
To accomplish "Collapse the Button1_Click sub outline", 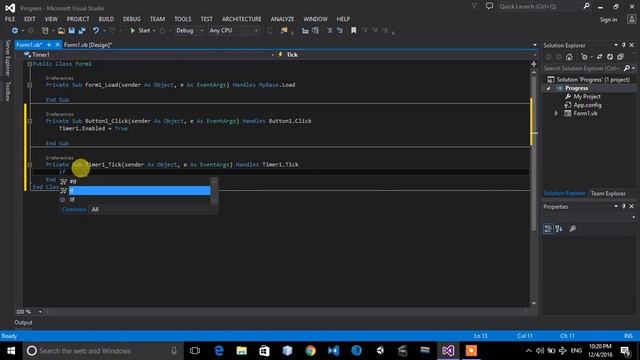I will (x=29, y=121).
